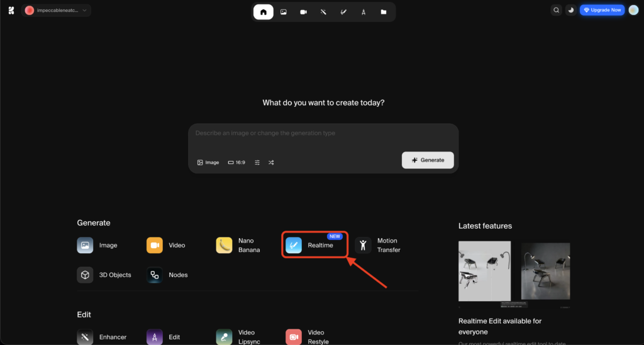Screen dimensions: 644x345
Task: Open the Enhancer edit tool
Action: 102,337
